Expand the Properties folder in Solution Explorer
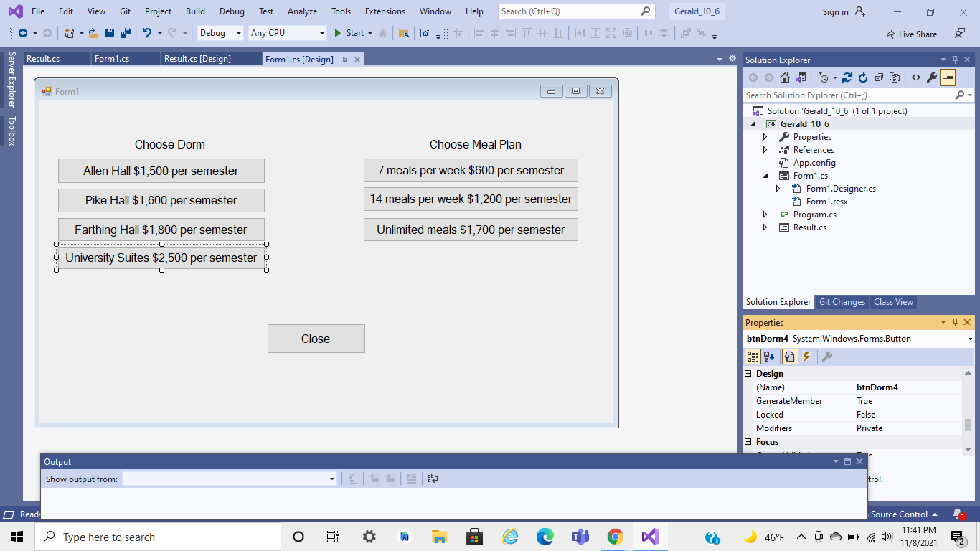This screenshot has height=551, width=980. click(765, 136)
